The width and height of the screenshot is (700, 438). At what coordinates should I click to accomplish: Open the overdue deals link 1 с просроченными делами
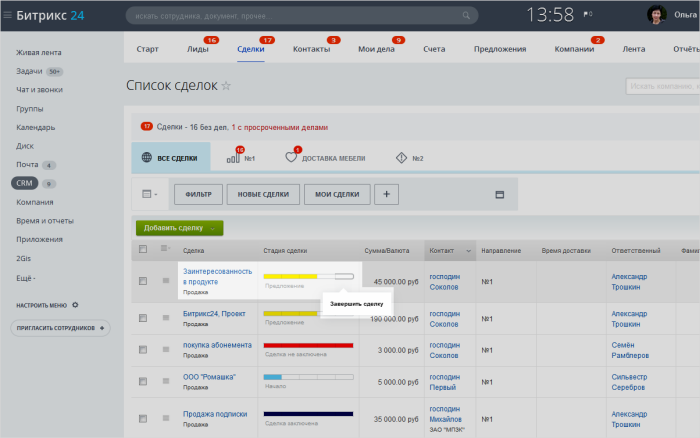click(279, 127)
